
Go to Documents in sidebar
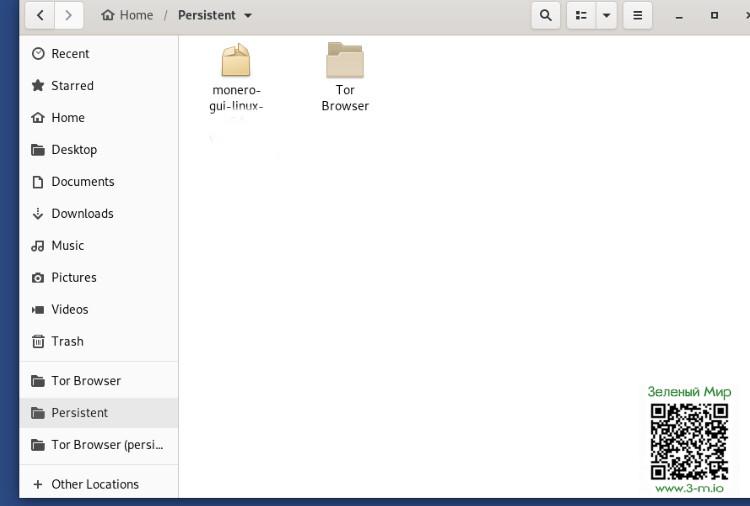click(x=82, y=182)
